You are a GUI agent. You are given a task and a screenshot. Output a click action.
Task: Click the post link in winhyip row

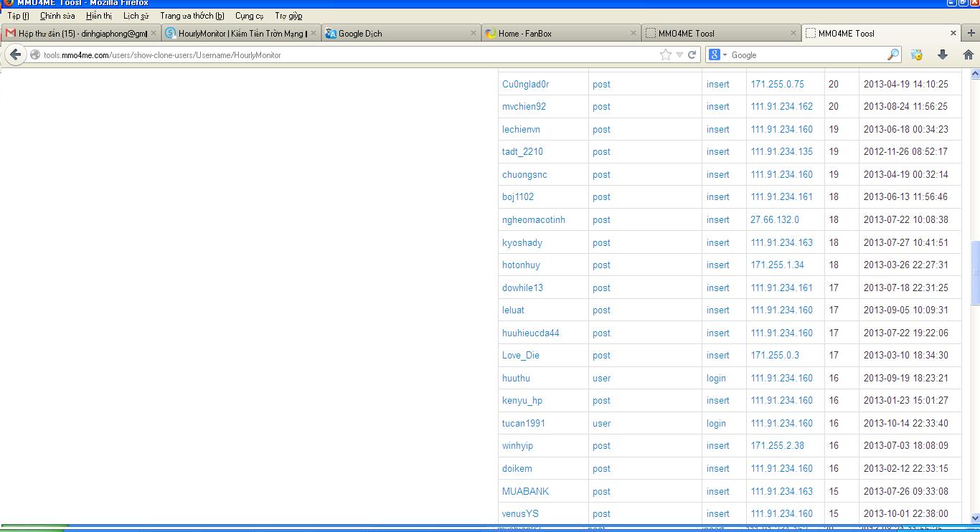coord(601,445)
